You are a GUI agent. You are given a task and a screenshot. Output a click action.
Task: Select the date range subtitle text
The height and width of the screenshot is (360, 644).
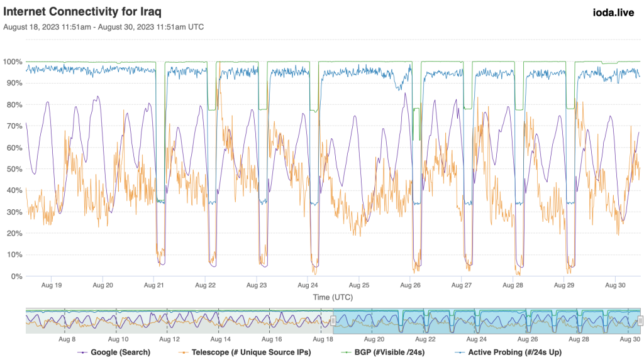(x=104, y=27)
